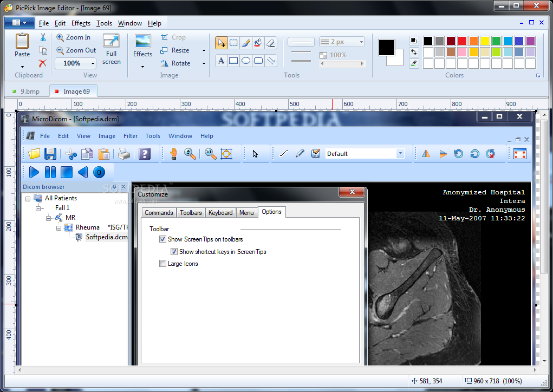Switch to Full screen view
This screenshot has width=553, height=392.
click(x=111, y=49)
